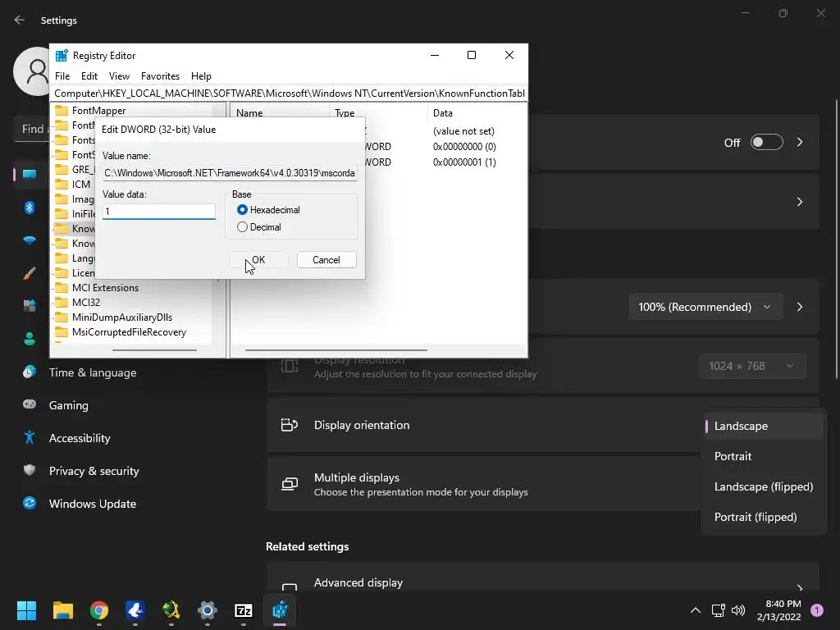Open Windows Update settings
The image size is (840, 630).
(x=93, y=504)
